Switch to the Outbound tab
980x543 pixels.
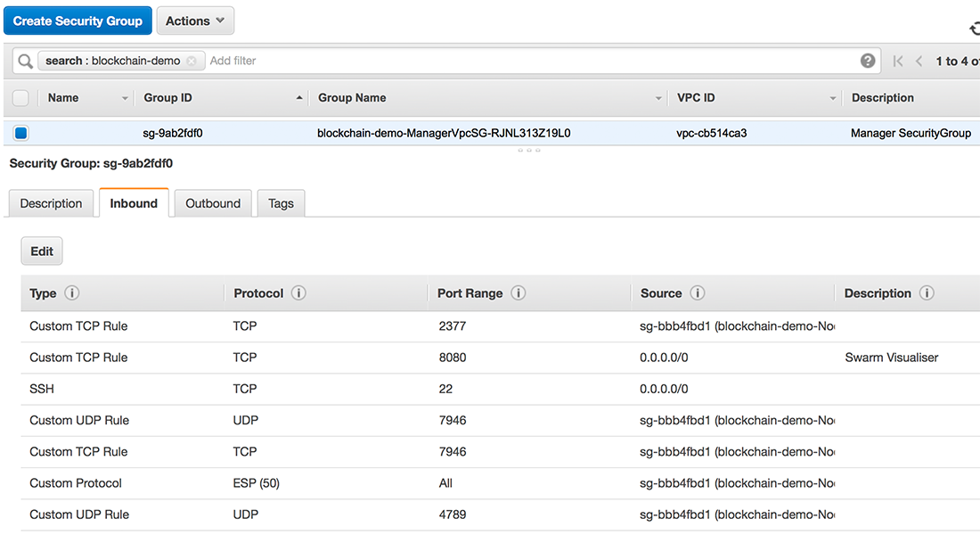click(213, 203)
